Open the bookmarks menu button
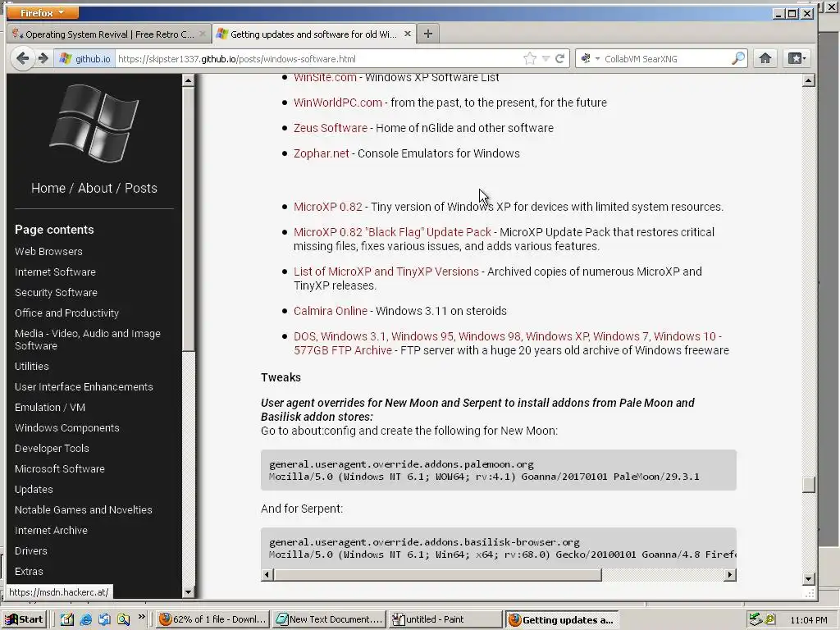This screenshot has width=840, height=630. 797,58
